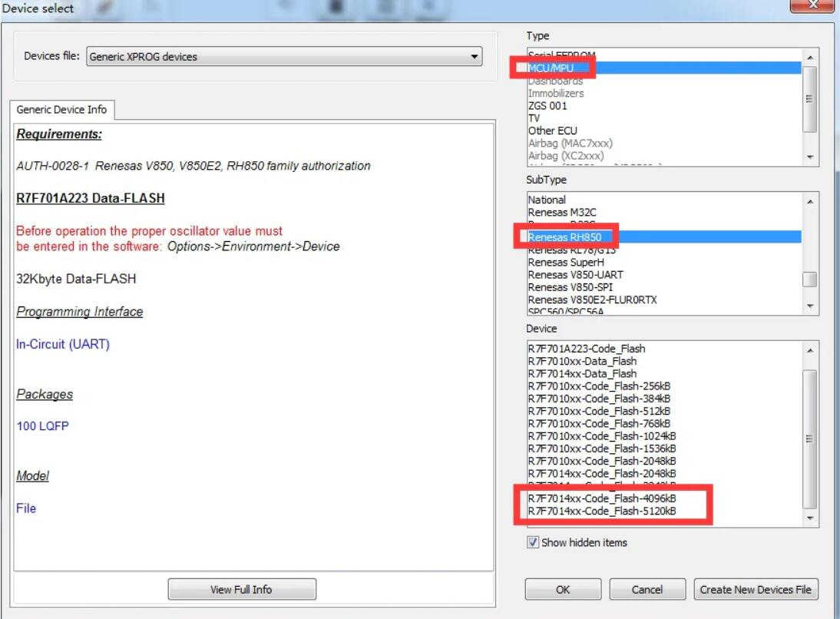Select R7F7010xx-Code_Flash-2048kB device
The height and width of the screenshot is (619, 840).
663,461
